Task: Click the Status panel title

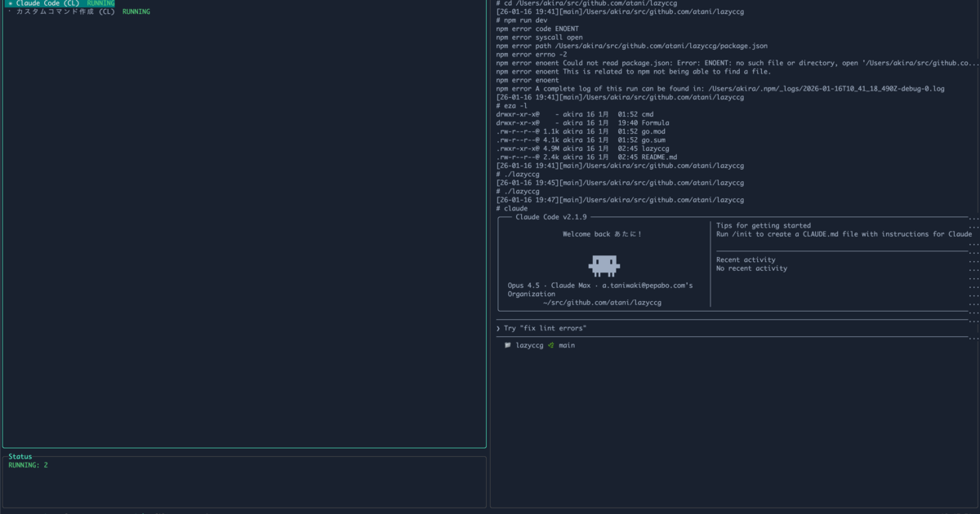Action: coord(20,457)
